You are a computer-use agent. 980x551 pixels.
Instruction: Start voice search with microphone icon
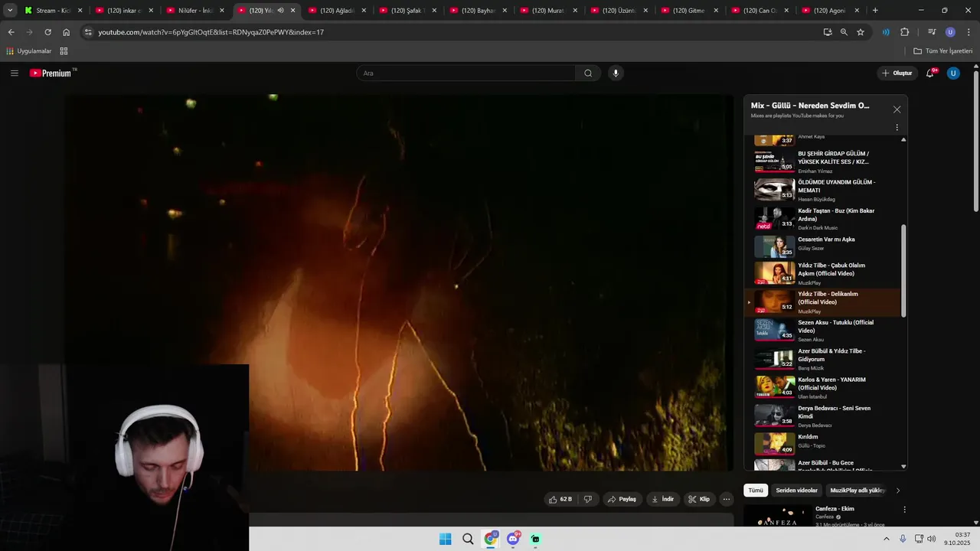tap(616, 73)
